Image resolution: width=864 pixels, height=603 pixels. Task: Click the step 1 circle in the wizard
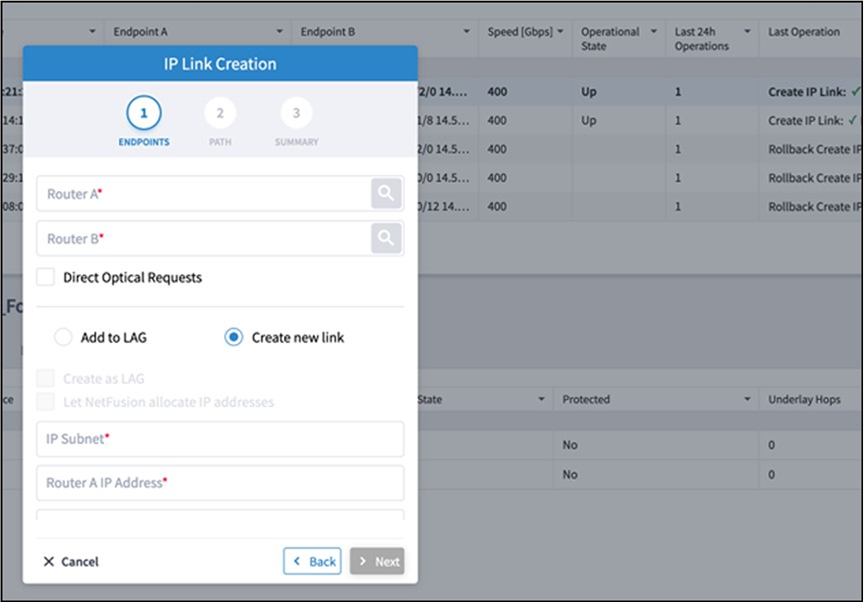click(x=144, y=114)
